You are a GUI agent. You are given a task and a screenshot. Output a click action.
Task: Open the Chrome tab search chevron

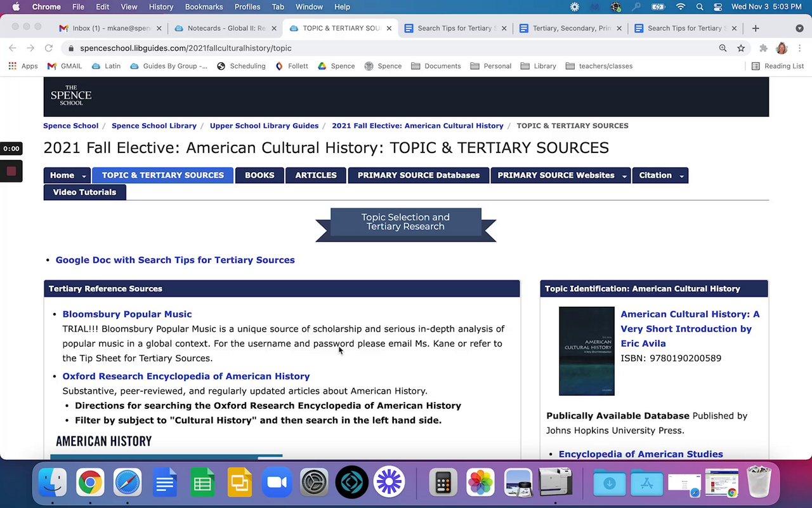799,28
